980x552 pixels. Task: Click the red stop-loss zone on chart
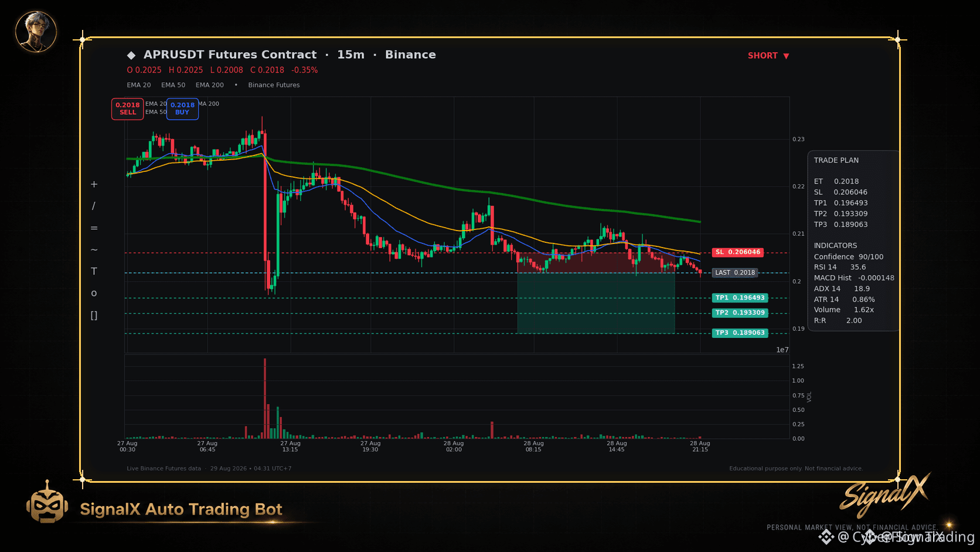pyautogui.click(x=596, y=263)
